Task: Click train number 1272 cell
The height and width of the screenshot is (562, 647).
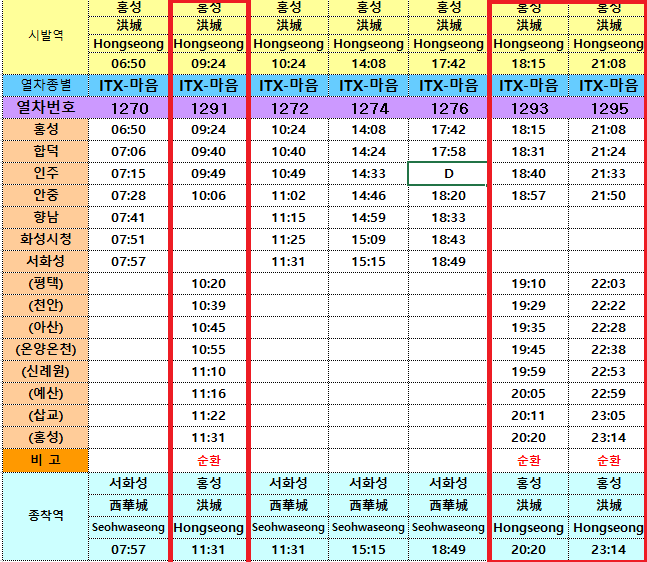Action: (289, 108)
